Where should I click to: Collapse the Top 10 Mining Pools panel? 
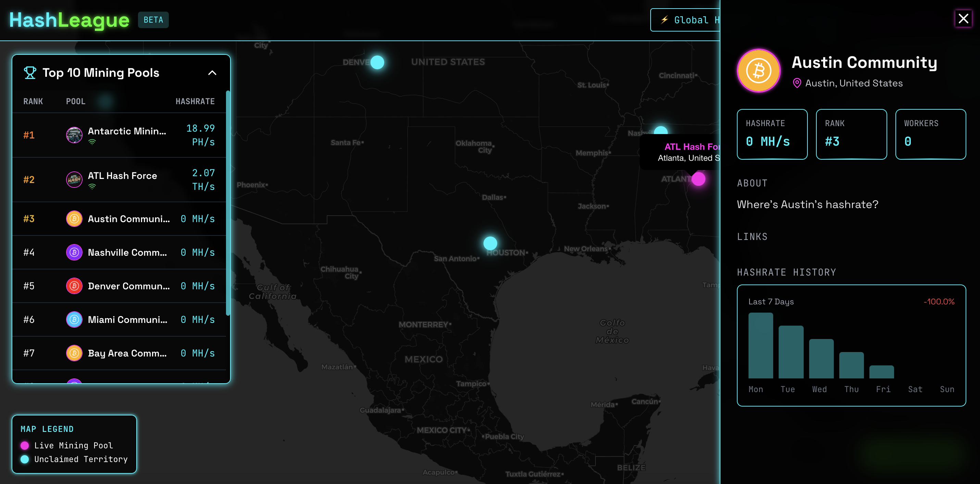point(212,73)
